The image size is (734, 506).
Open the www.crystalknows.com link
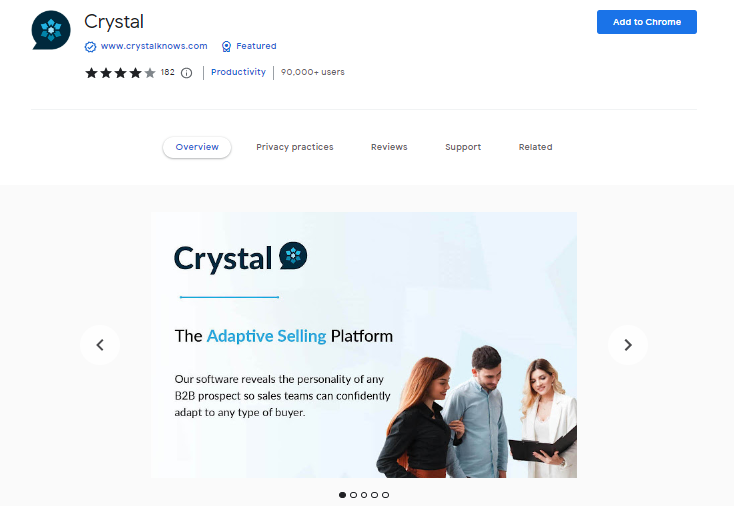[x=154, y=46]
